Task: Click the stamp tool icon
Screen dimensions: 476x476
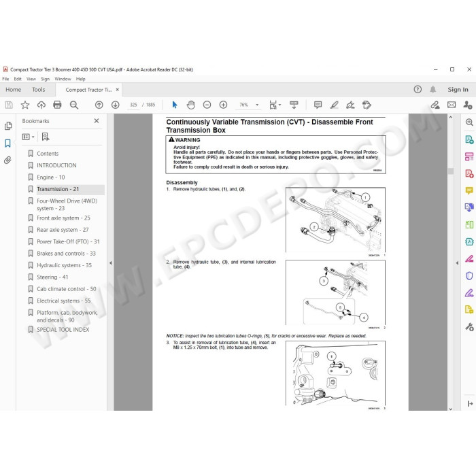Action: coord(367,105)
